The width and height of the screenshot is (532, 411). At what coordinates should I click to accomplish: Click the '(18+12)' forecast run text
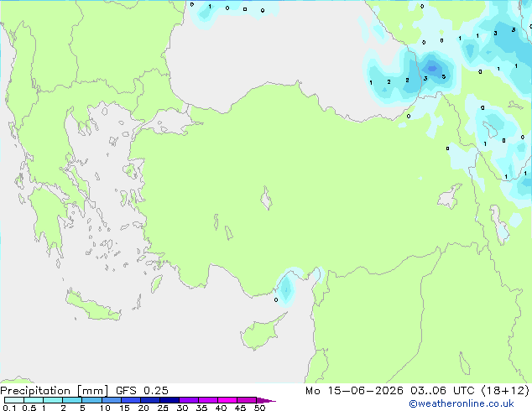pyautogui.click(x=504, y=391)
